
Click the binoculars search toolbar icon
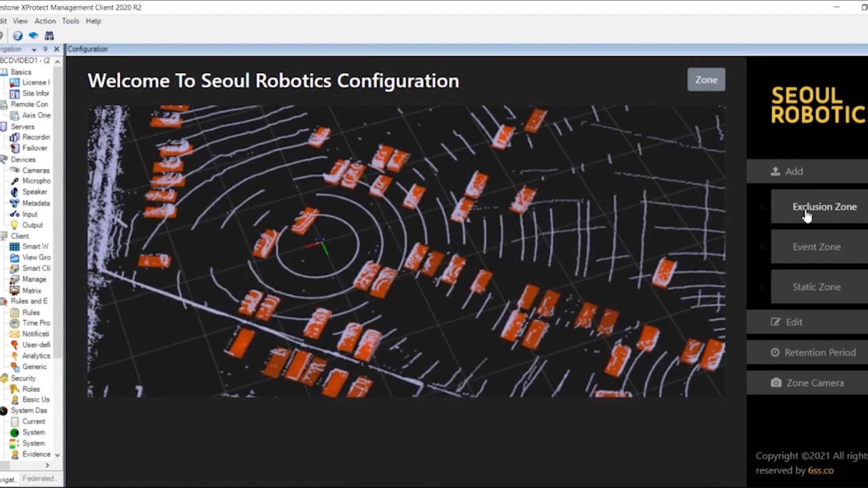[49, 36]
